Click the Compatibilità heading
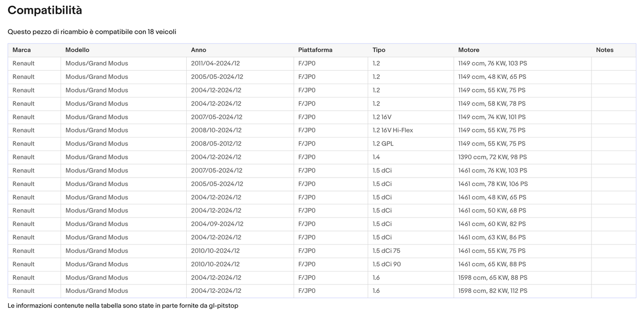This screenshot has height=316, width=644. click(45, 10)
